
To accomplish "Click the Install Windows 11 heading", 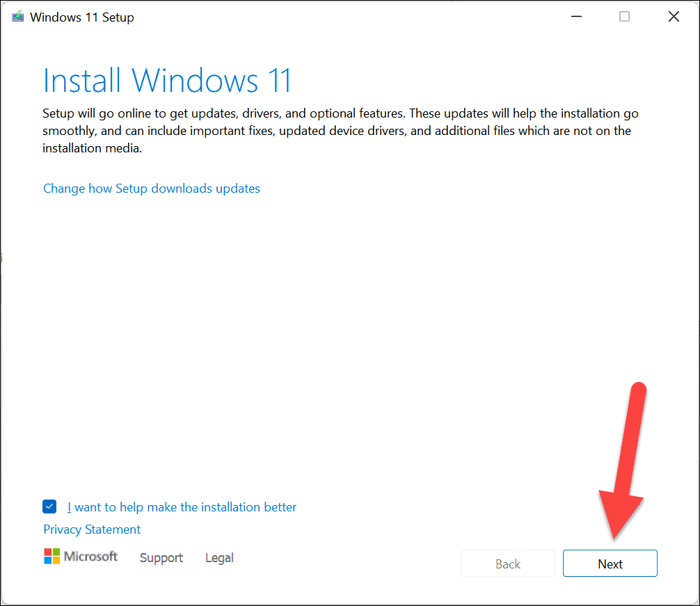I will click(x=167, y=81).
